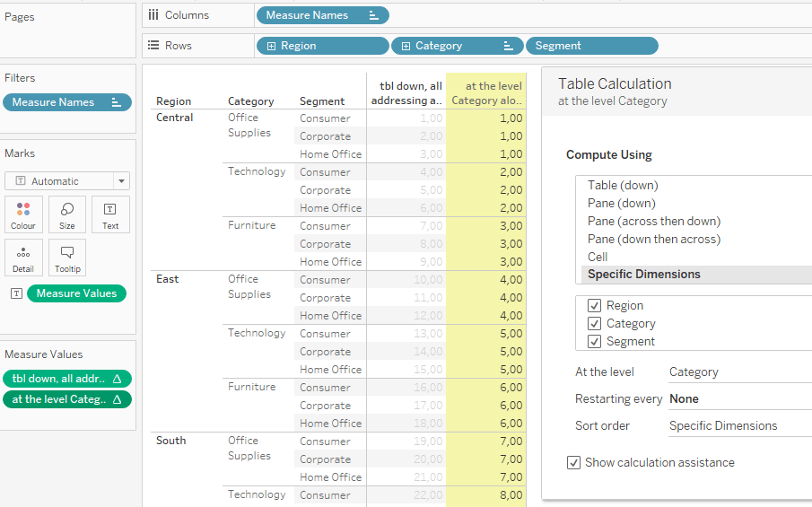
Task: Disable Show calculation assistance checkbox
Action: (574, 463)
